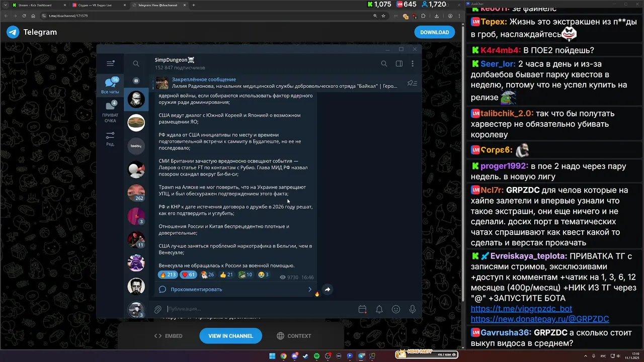Open browser extensions puzzle icon
Viewport: 644px width, 362px height.
tap(423, 16)
